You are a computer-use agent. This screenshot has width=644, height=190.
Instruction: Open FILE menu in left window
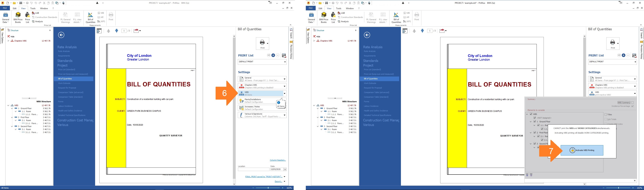[5, 8]
